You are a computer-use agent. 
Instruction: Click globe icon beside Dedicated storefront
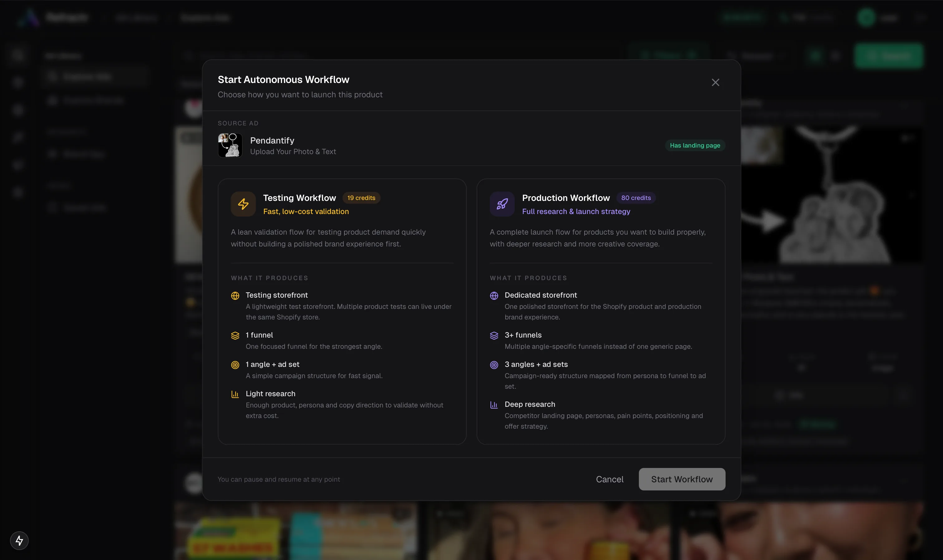point(494,295)
